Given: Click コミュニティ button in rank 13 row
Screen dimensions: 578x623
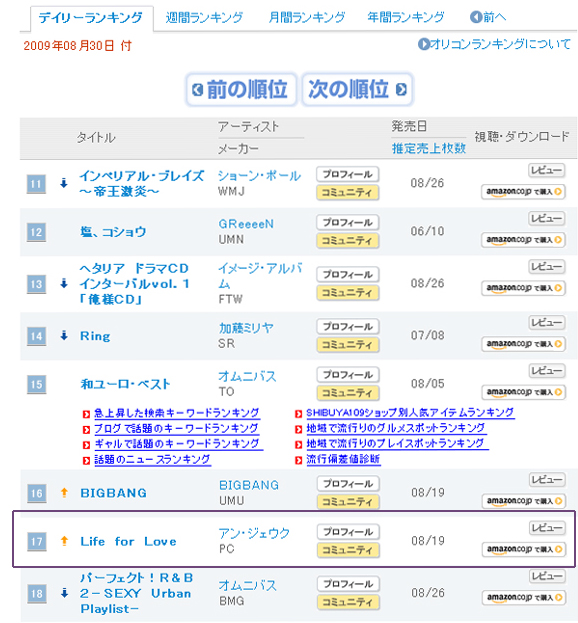Looking at the screenshot, I should tap(348, 293).
